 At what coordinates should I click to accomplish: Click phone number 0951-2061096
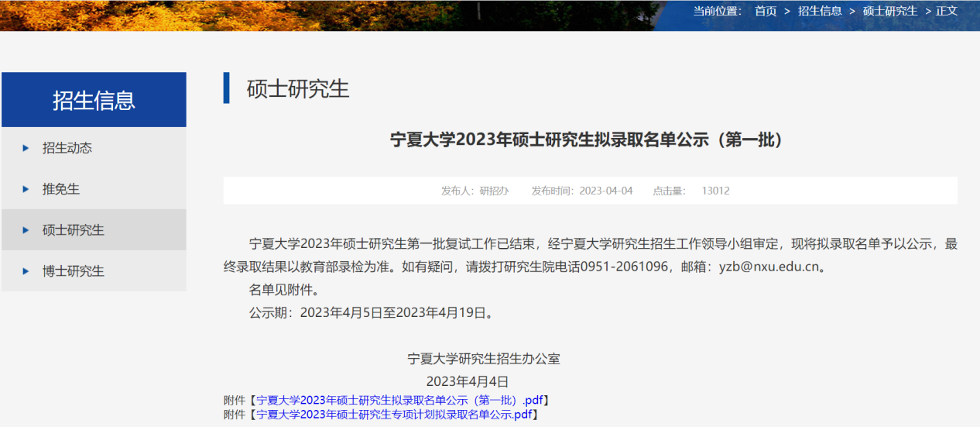click(624, 267)
